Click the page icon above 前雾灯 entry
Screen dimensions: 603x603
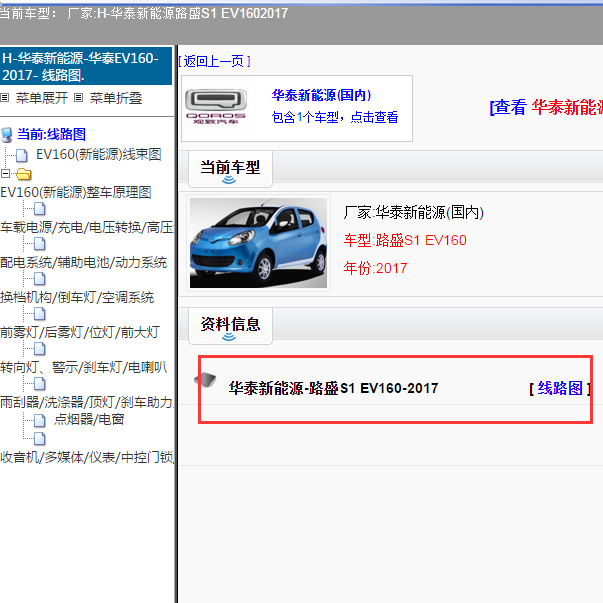[40, 314]
